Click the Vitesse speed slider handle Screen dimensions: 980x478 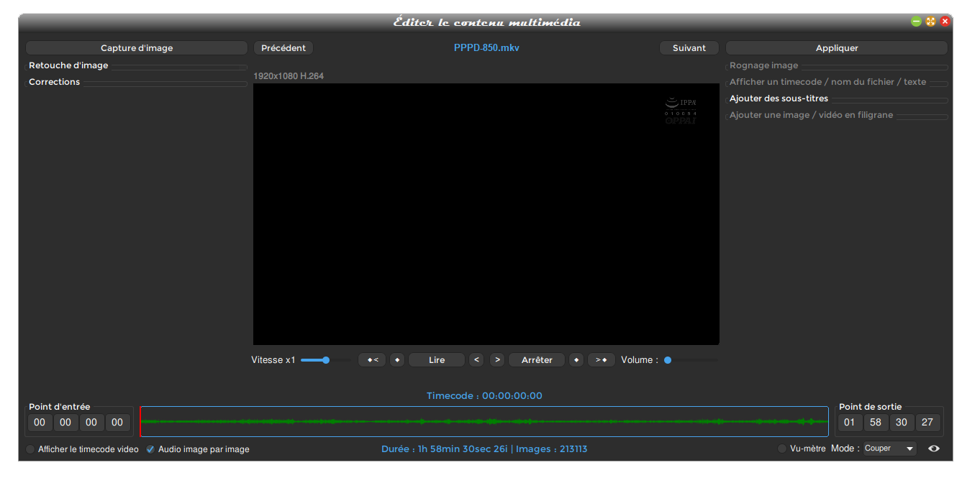[326, 360]
